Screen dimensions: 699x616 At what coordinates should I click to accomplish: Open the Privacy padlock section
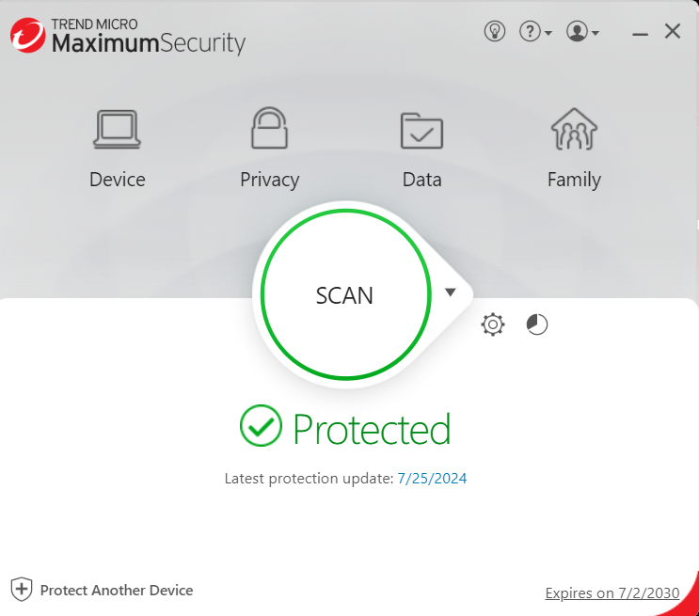click(269, 129)
